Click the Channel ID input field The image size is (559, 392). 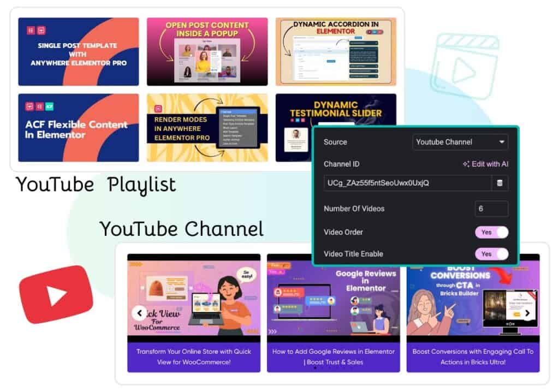click(x=407, y=183)
